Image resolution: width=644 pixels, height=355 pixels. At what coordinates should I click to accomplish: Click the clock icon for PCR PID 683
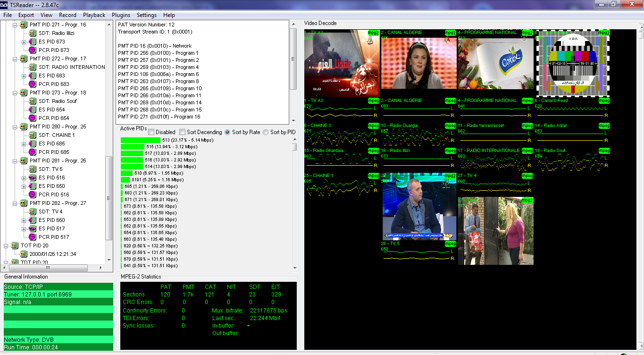[33, 84]
